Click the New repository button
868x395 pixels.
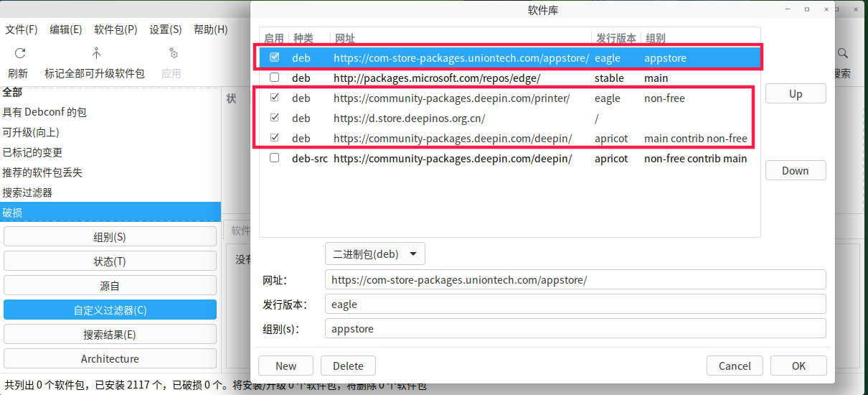point(286,366)
